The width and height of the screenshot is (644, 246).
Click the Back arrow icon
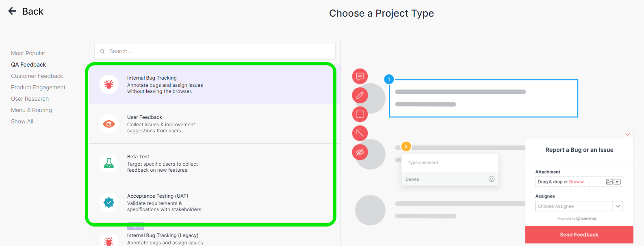[x=13, y=11]
